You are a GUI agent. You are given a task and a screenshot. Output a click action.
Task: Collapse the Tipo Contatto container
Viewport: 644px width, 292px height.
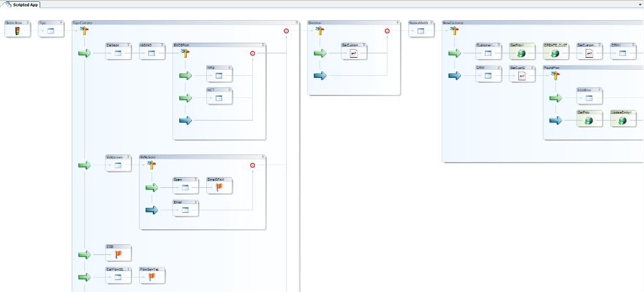coord(297,23)
